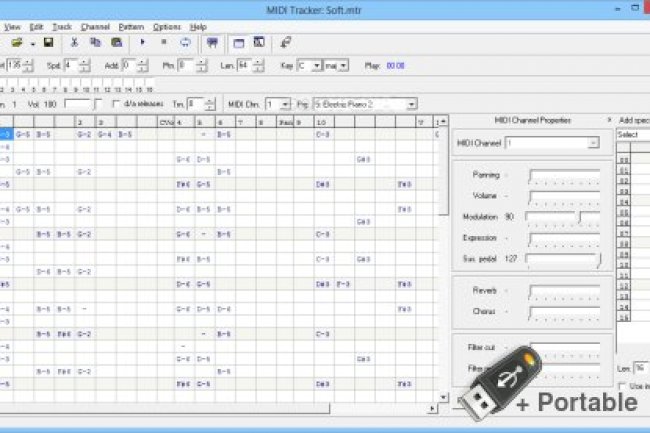Open the Pattern menu

131,27
